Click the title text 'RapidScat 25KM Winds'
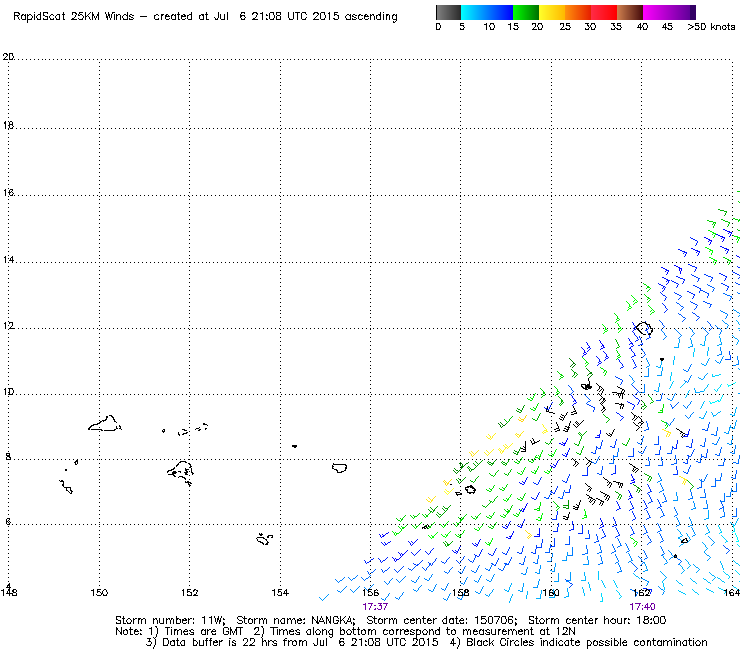 [x=74, y=16]
